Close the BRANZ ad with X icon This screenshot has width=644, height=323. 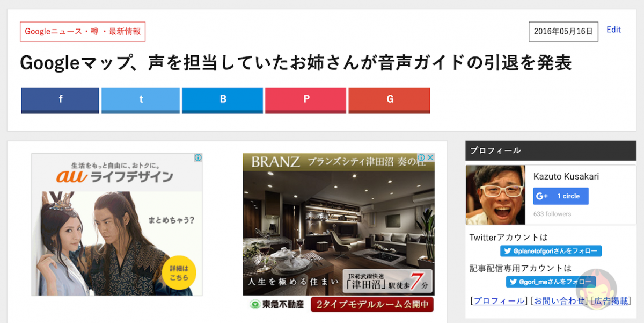click(430, 157)
